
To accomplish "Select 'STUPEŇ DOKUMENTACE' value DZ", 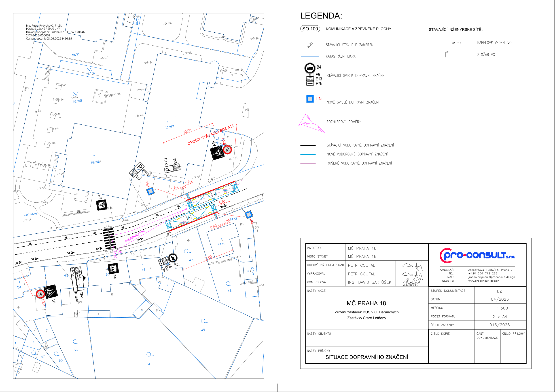I will [x=499, y=291].
